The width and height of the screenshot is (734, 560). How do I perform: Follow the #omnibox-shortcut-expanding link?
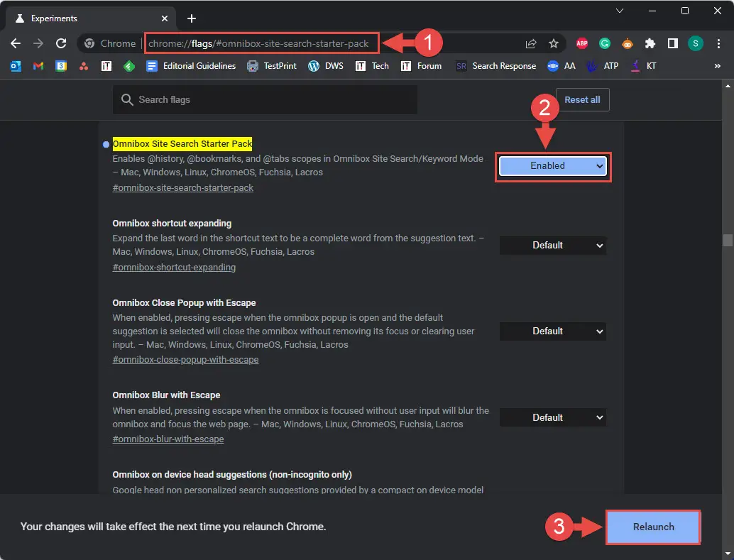pyautogui.click(x=174, y=268)
